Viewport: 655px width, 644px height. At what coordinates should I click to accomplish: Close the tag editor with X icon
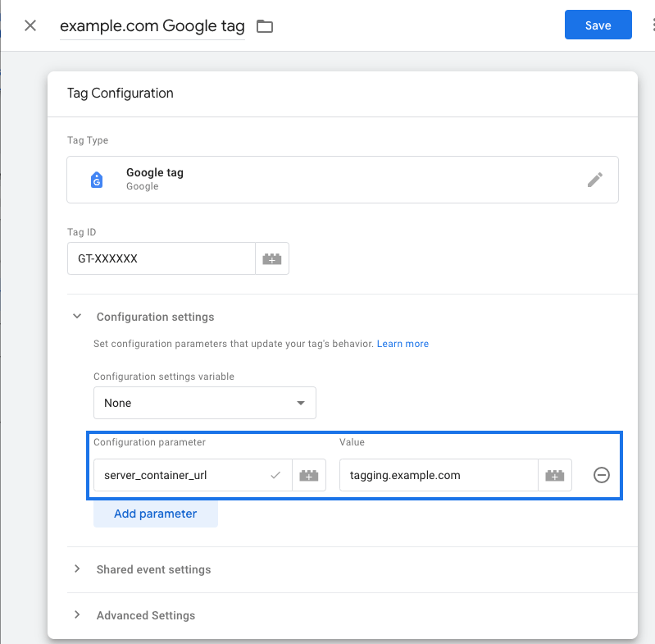pyautogui.click(x=30, y=25)
